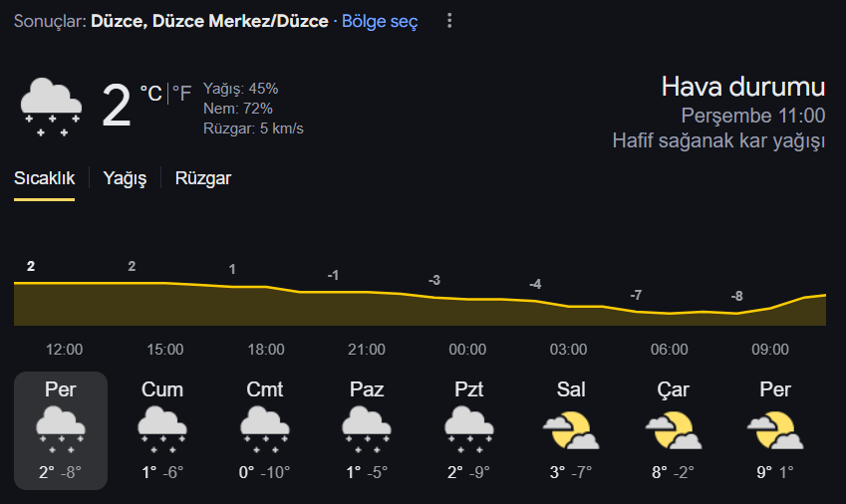Select Çar partly cloudy icon
Image resolution: width=846 pixels, height=504 pixels.
pos(674,429)
